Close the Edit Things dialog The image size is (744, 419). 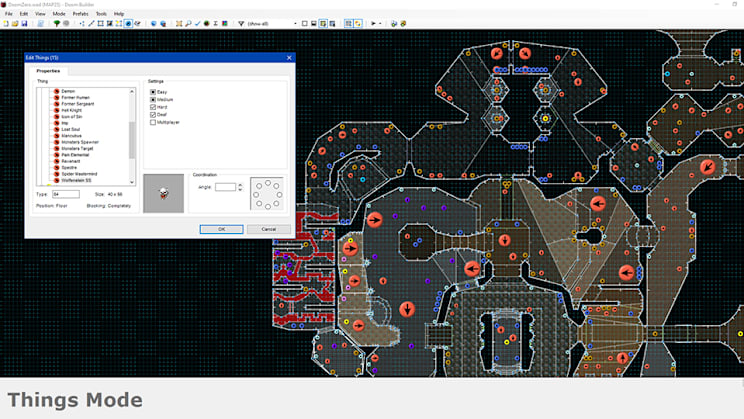click(289, 58)
